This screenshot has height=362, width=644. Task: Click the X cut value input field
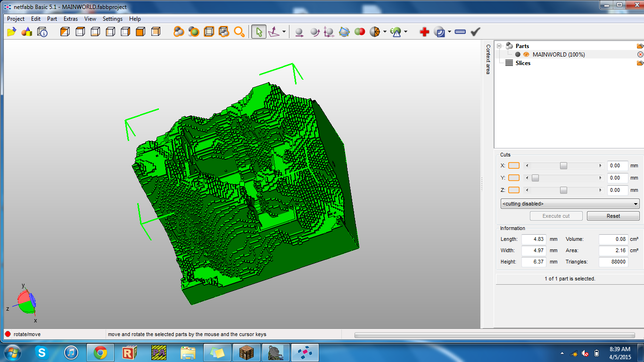pos(618,165)
